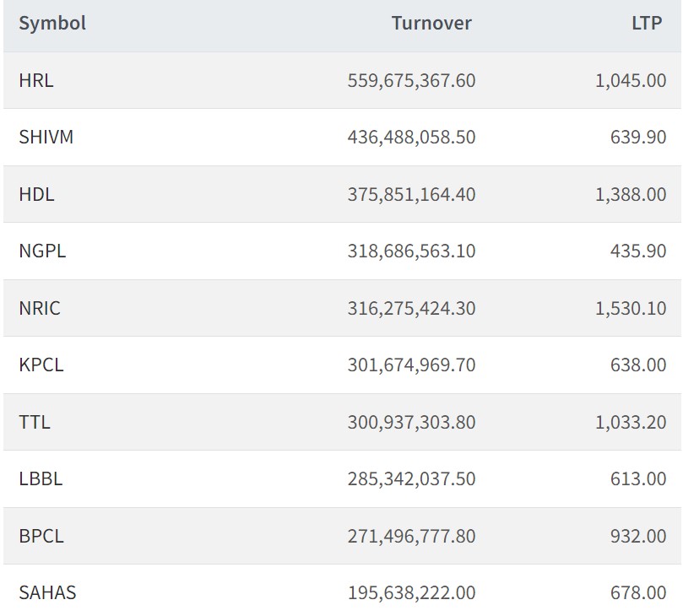Select the HDL symbol
This screenshot has width=683, height=616.
36,194
